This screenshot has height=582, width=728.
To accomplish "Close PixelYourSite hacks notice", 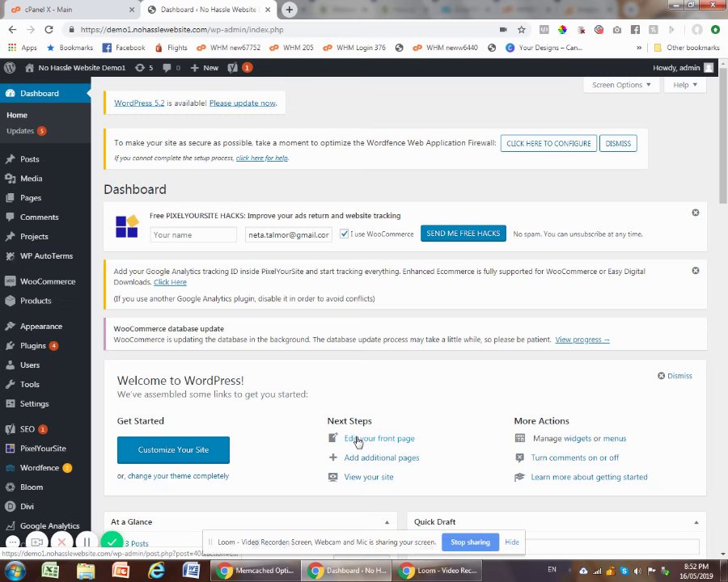I will coord(696,213).
